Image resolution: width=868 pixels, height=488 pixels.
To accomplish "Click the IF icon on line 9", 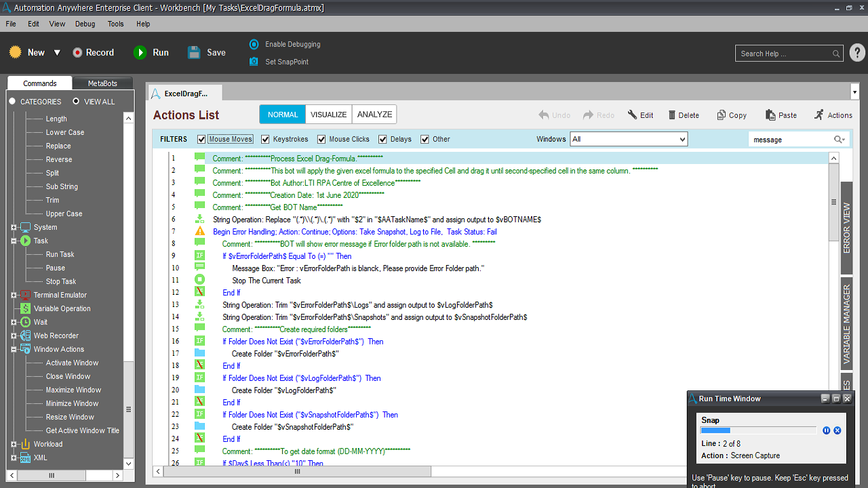I will (x=199, y=256).
